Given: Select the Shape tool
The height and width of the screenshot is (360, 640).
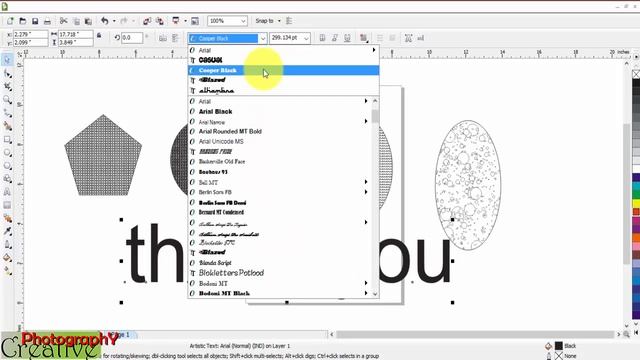Looking at the screenshot, I should point(7,73).
